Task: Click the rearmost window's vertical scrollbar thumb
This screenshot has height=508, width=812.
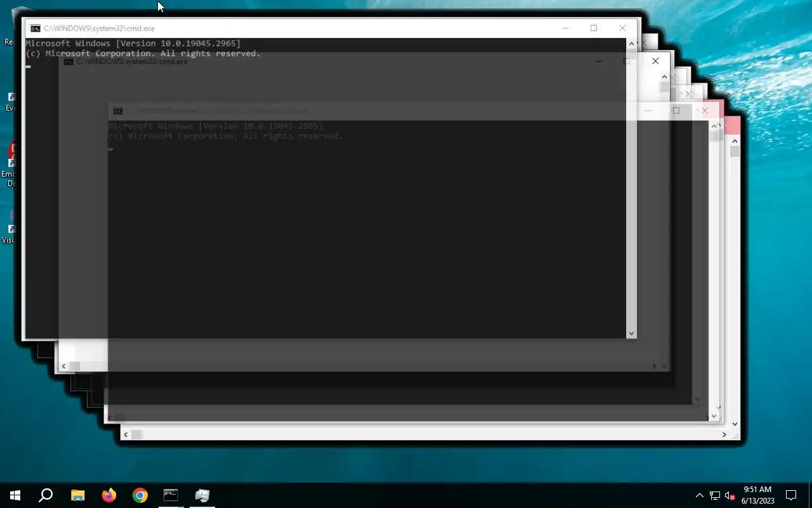Action: (735, 152)
